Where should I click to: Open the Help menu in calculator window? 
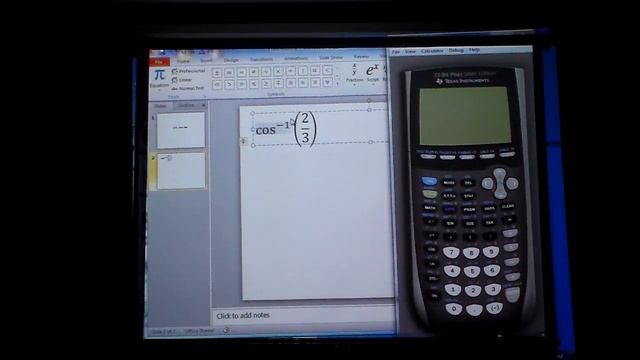coord(474,50)
